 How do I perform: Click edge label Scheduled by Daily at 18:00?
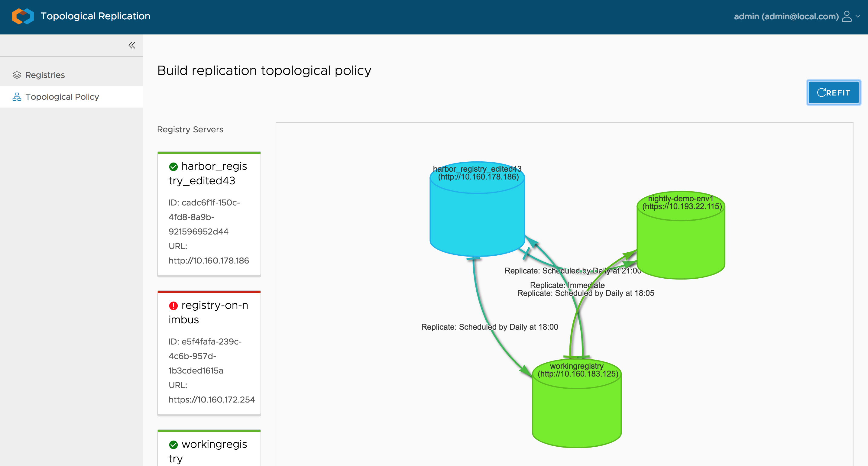(x=490, y=327)
